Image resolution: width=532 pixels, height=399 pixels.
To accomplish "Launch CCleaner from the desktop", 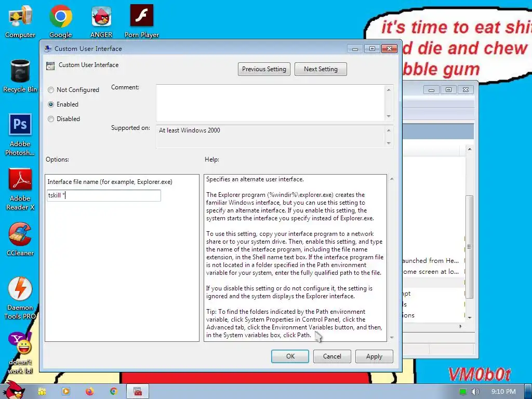I will coord(20,239).
